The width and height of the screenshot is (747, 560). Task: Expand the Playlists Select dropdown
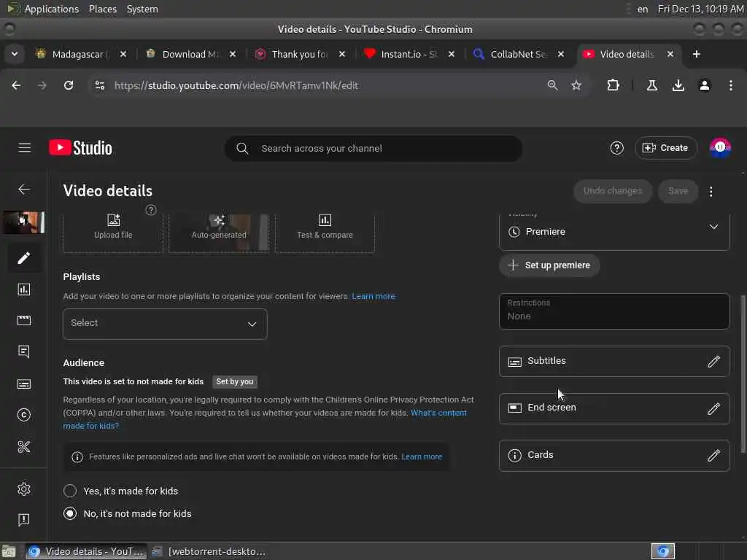coord(165,324)
